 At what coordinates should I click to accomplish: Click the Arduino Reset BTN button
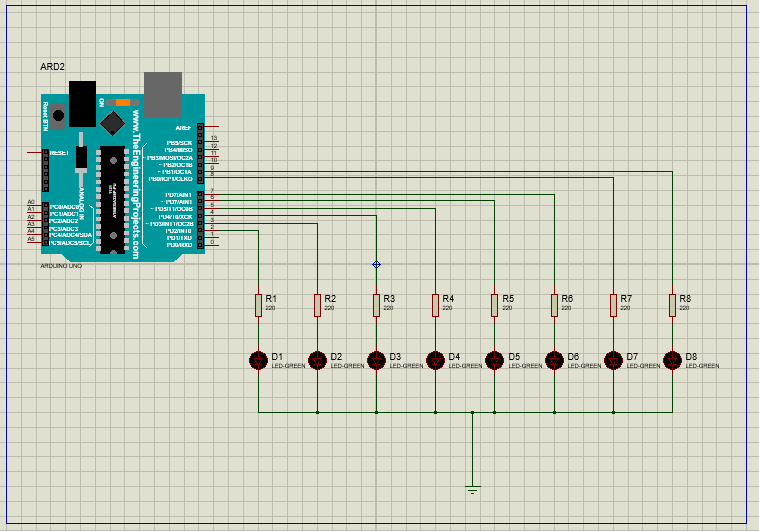58,116
